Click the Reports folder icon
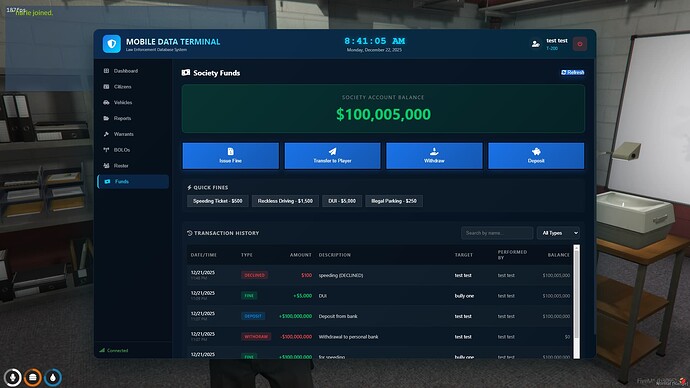This screenshot has height=388, width=690. 106,118
